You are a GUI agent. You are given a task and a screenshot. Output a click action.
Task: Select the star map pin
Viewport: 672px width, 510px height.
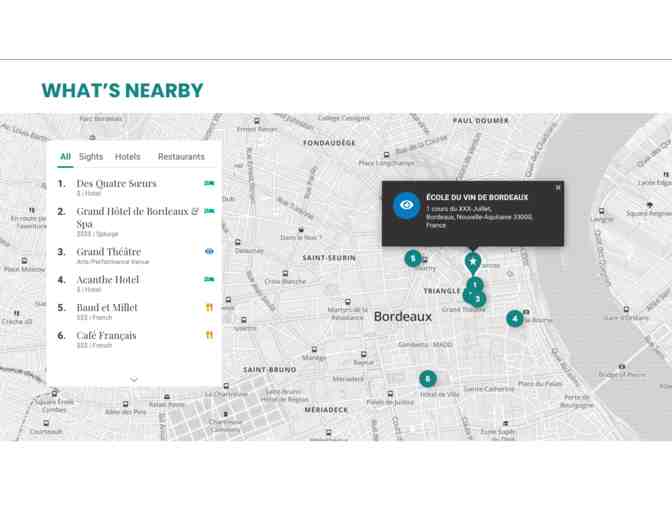point(473,262)
